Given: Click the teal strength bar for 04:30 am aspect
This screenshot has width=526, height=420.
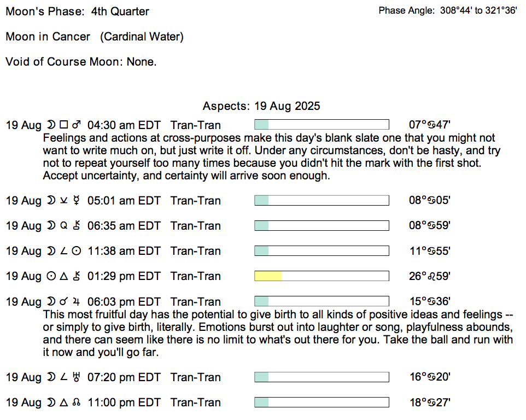Looking at the screenshot, I should click(x=262, y=125).
